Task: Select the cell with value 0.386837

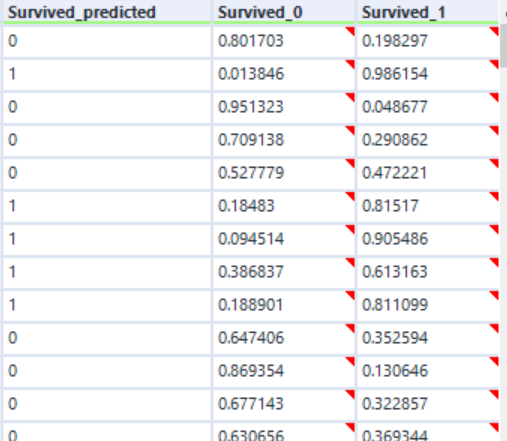Action: click(284, 272)
